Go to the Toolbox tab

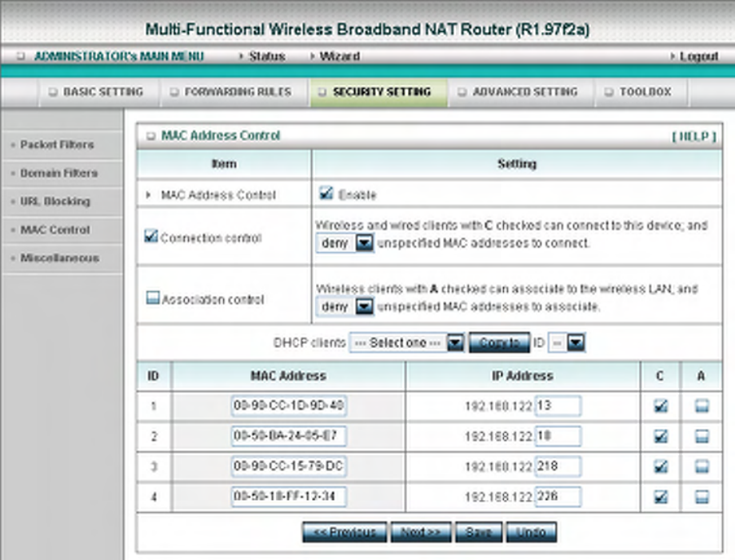[641, 92]
